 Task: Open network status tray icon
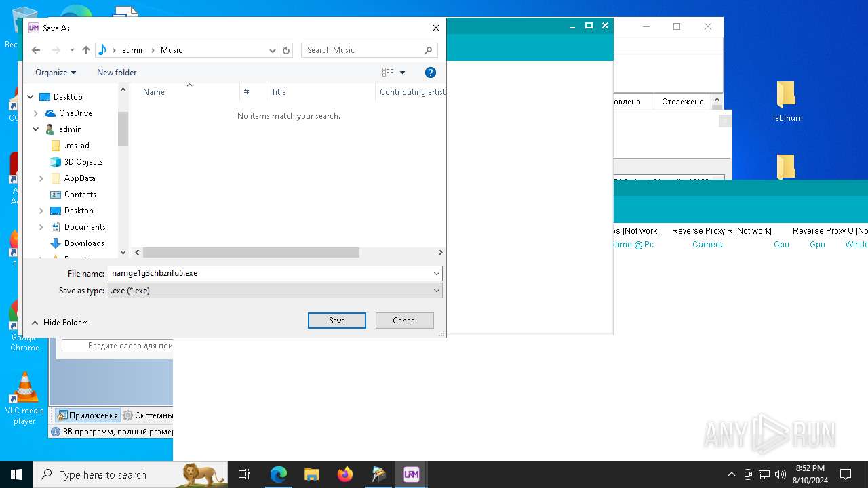[764, 474]
